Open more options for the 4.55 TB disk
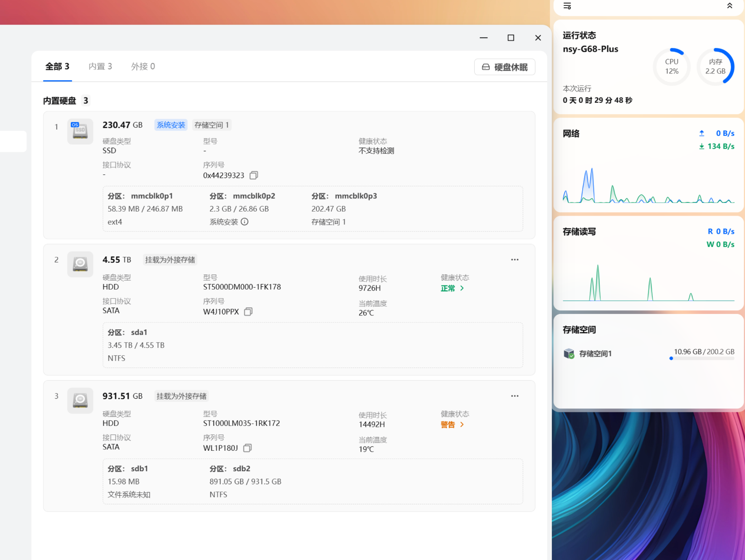This screenshot has width=745, height=560. (515, 260)
